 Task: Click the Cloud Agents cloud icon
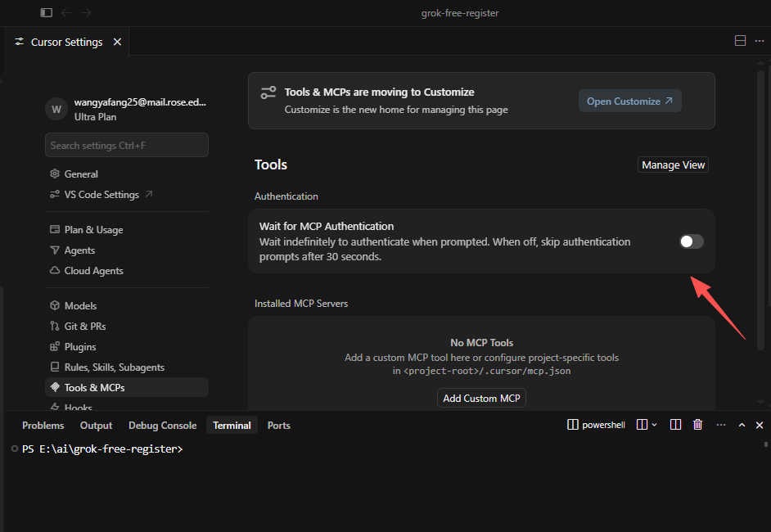55,270
